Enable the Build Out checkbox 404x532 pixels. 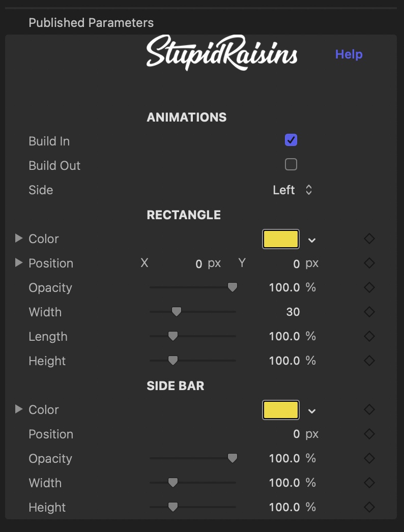coord(291,164)
